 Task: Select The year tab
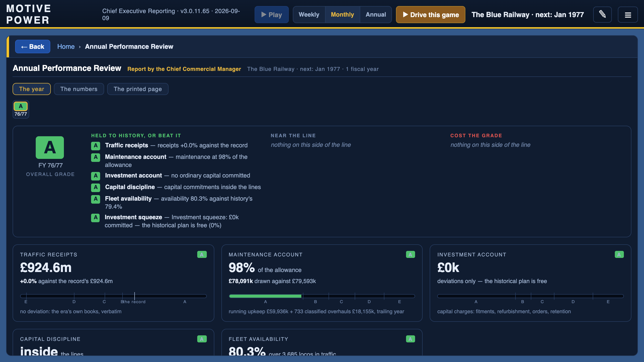tap(32, 89)
